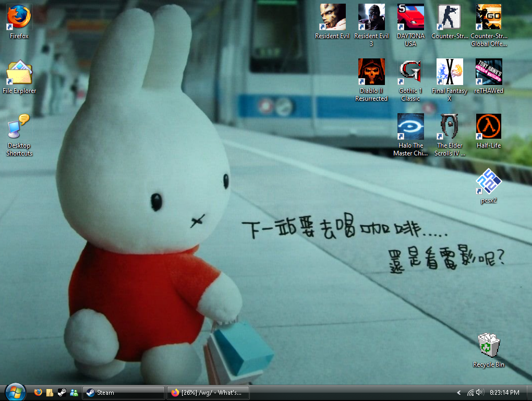Click the folder icon in quick launch
This screenshot has width=532, height=401.
50,393
